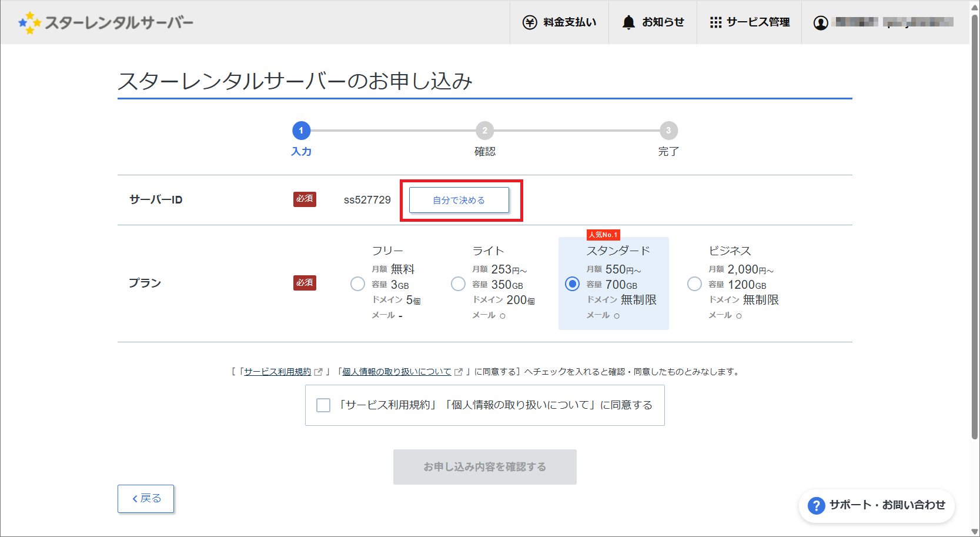Click the ライト plan name
This screenshot has width=980, height=537.
pyautogui.click(x=488, y=251)
